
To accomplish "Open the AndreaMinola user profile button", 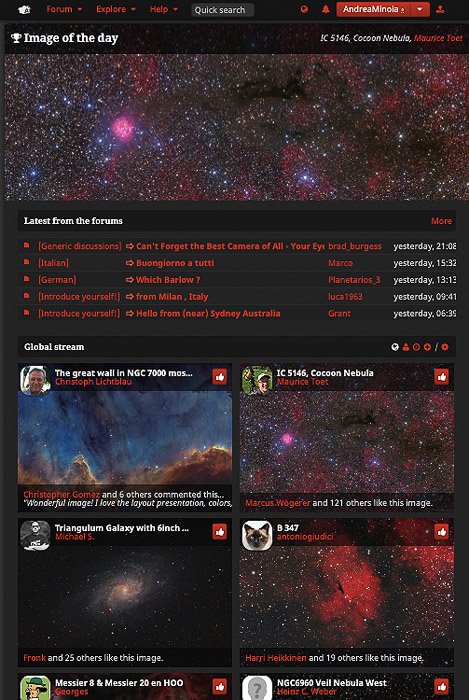I will coord(373,9).
